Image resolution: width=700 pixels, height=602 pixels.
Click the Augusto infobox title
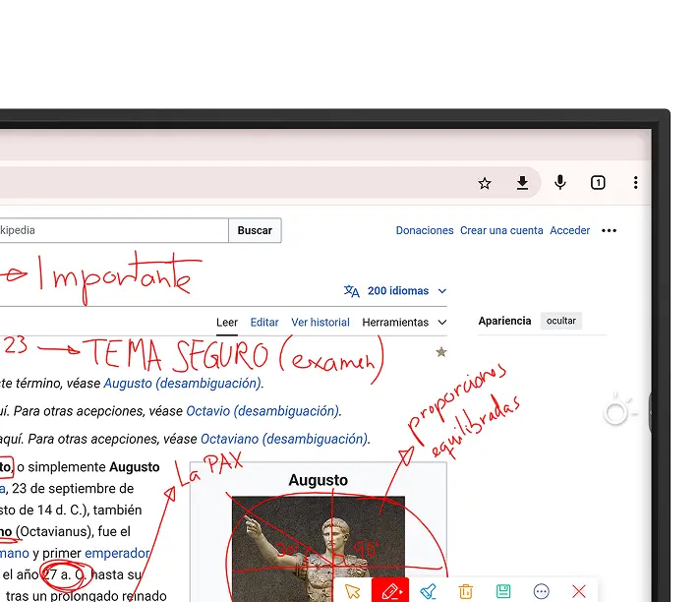tap(318, 480)
